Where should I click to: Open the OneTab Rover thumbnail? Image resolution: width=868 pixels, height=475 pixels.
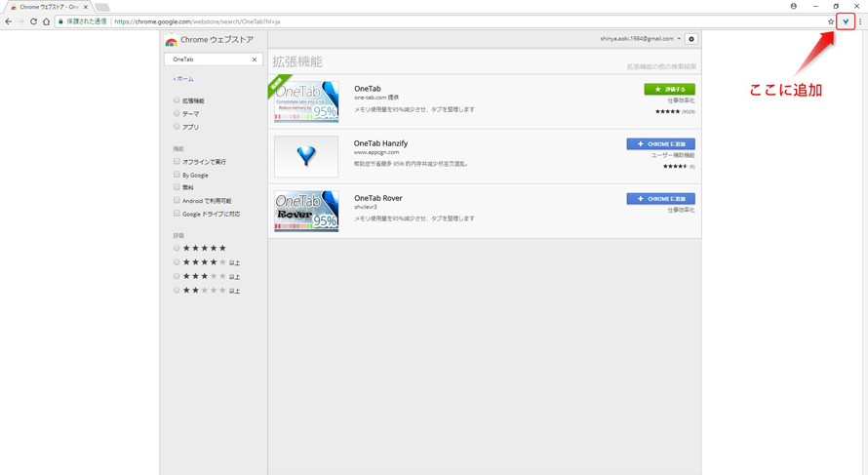coord(306,211)
